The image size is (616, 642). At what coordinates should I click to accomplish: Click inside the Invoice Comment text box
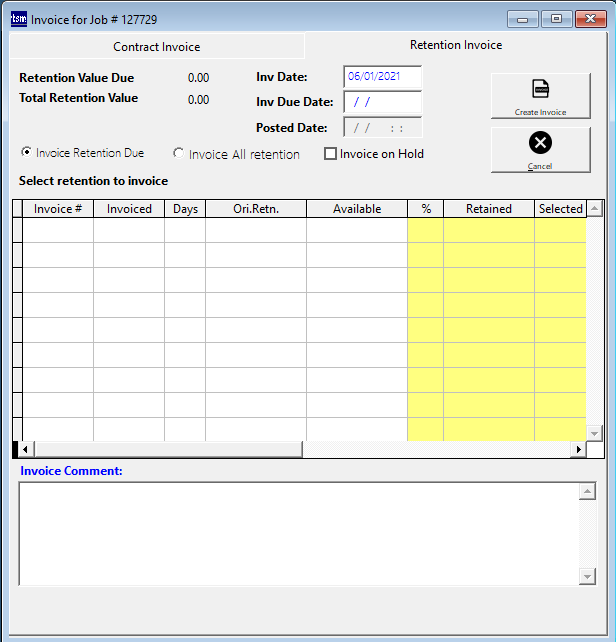coord(298,533)
